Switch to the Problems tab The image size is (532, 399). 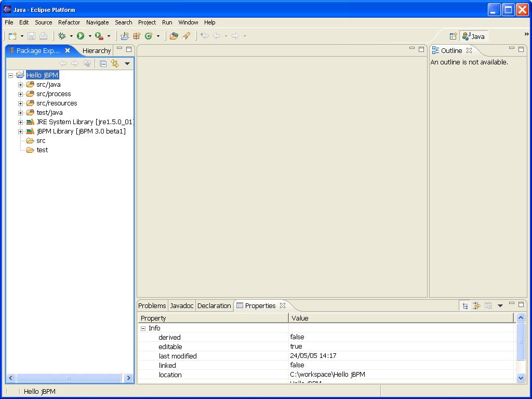[152, 305]
